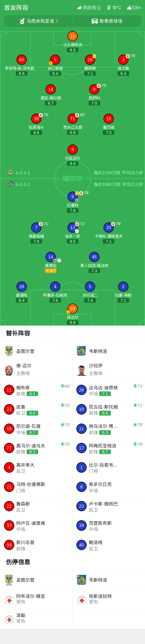
Task: Open 斯泰恩球场 stadium info
Action: [x=107, y=21]
